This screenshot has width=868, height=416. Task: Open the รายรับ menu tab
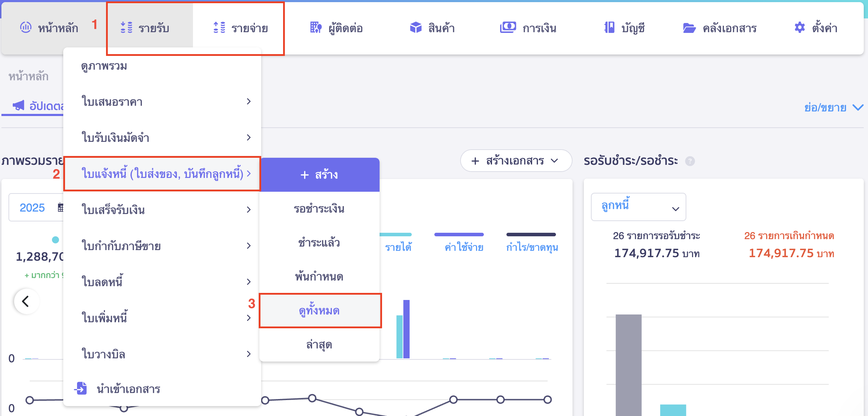[145, 28]
